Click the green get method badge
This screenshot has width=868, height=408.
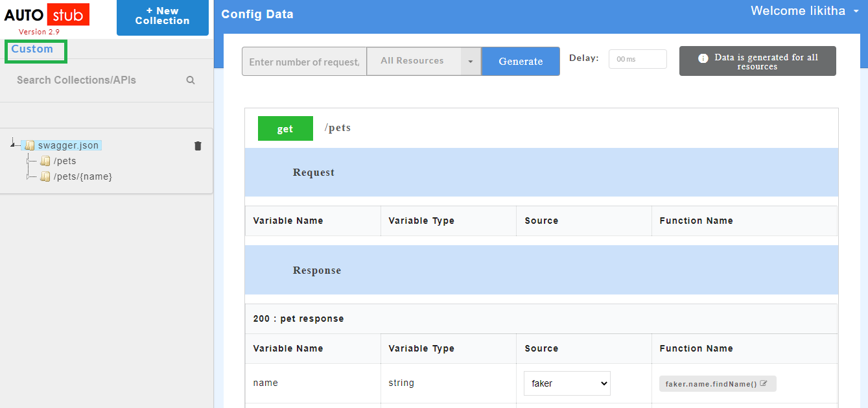pyautogui.click(x=285, y=128)
